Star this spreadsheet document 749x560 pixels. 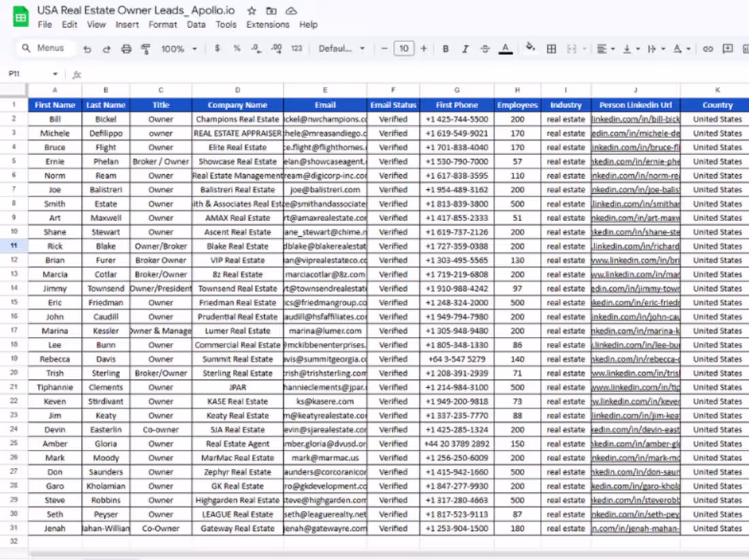(252, 10)
